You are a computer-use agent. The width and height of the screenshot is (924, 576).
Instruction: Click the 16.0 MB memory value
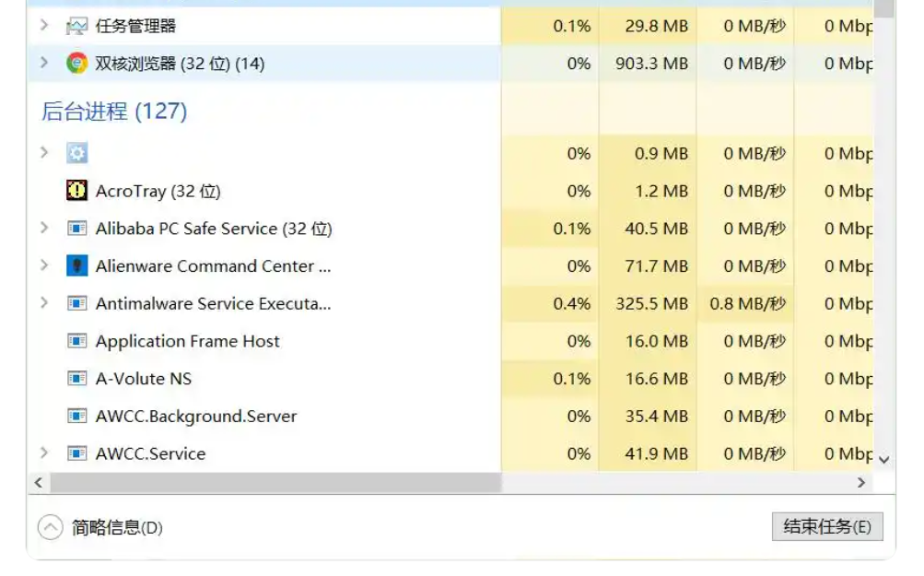pos(657,341)
